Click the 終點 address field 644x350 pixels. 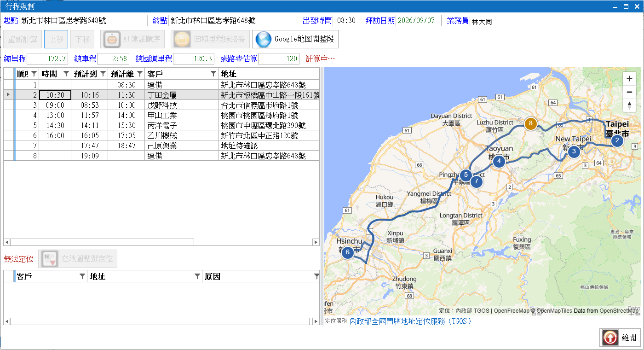(x=233, y=21)
